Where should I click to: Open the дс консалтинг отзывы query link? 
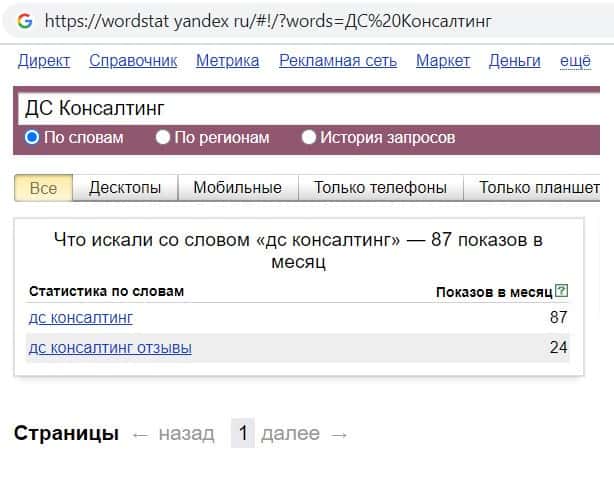pos(110,348)
